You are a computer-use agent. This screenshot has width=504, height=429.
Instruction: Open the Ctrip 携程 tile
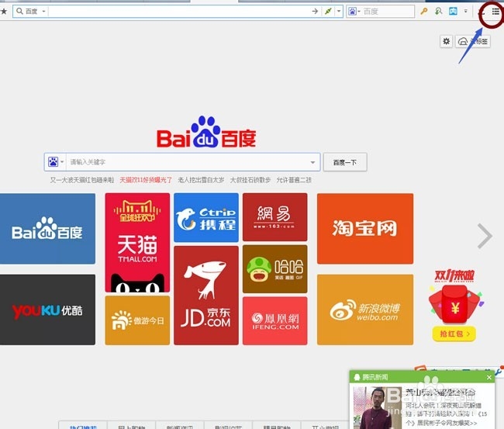click(x=206, y=217)
